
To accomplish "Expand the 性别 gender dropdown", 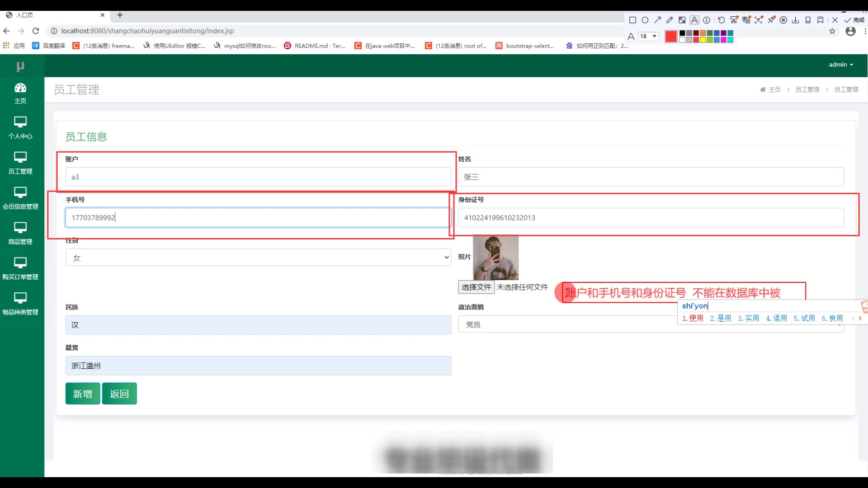I will [x=258, y=258].
